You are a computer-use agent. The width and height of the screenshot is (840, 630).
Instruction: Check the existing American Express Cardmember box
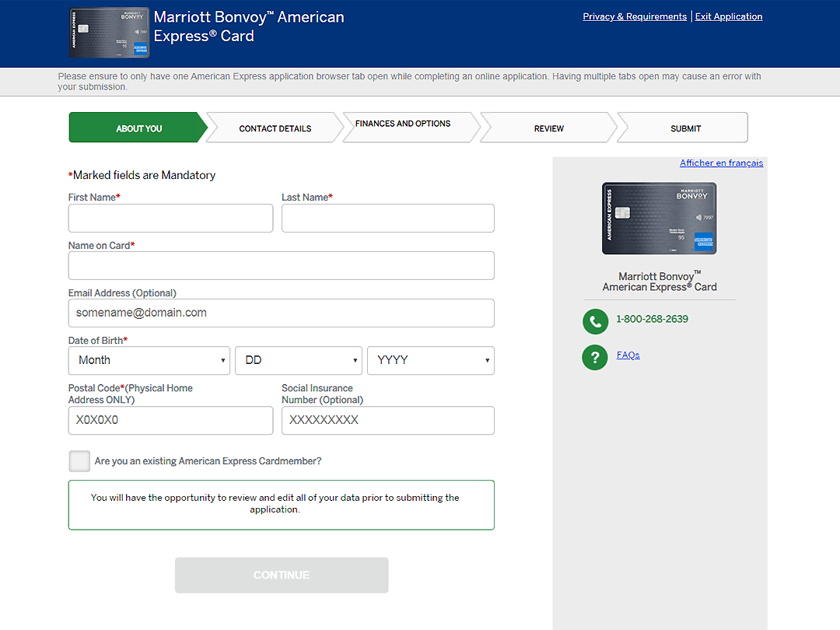(79, 461)
